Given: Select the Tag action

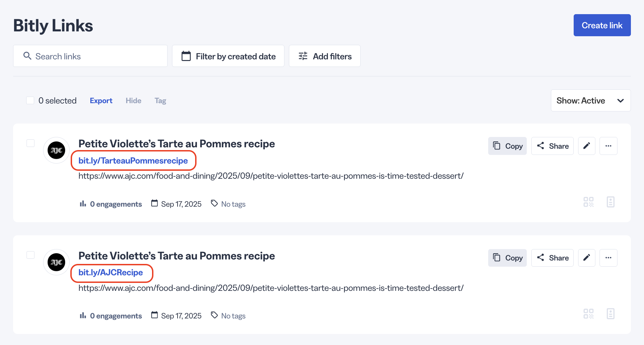Looking at the screenshot, I should pyautogui.click(x=160, y=100).
